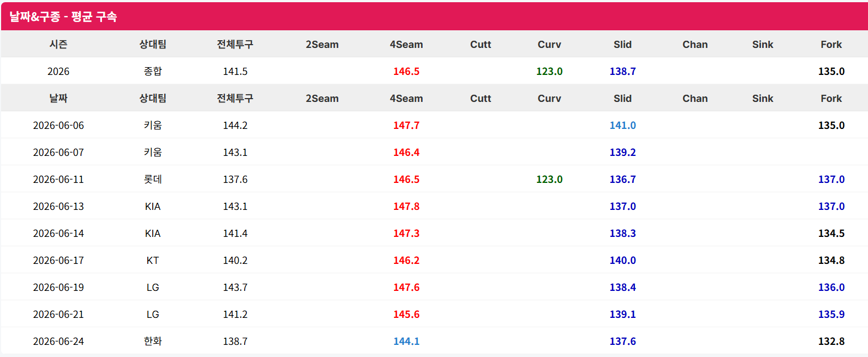868x357 pixels.
Task: Select the date 2026-06-19
Action: (x=58, y=288)
